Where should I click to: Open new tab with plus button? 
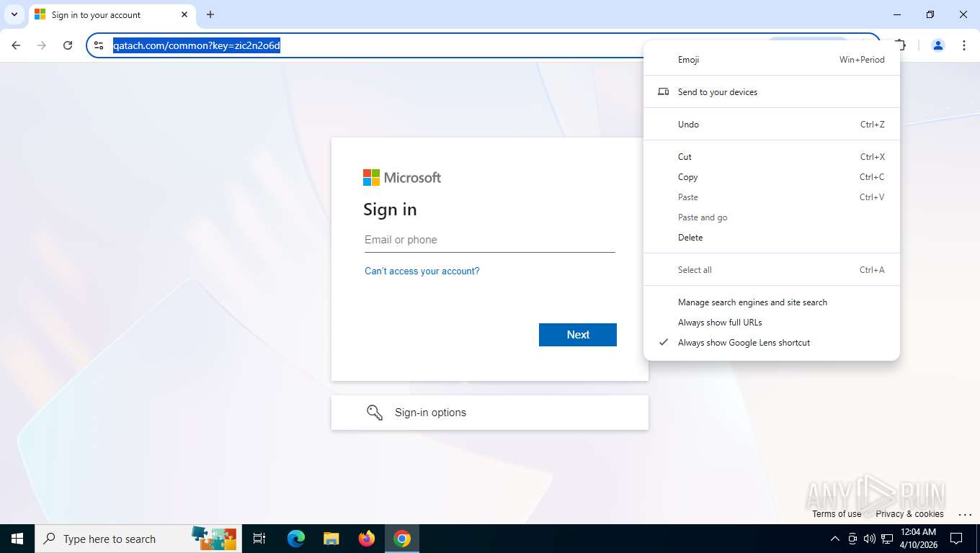pos(210,14)
